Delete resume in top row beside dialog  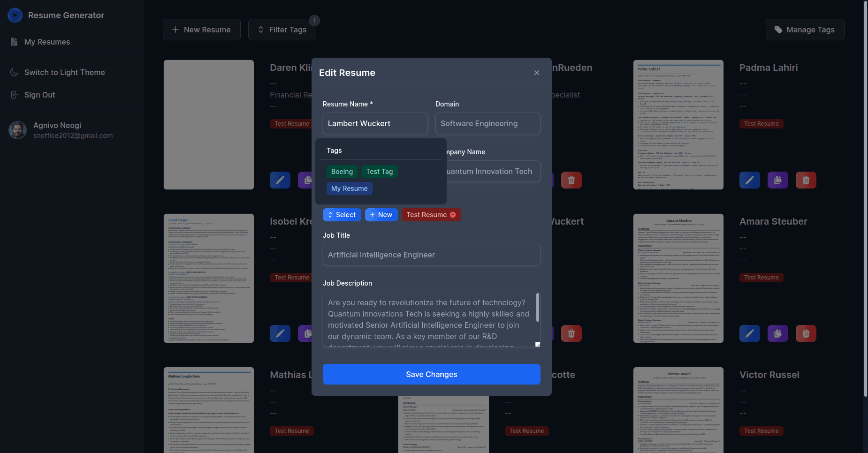tap(571, 180)
